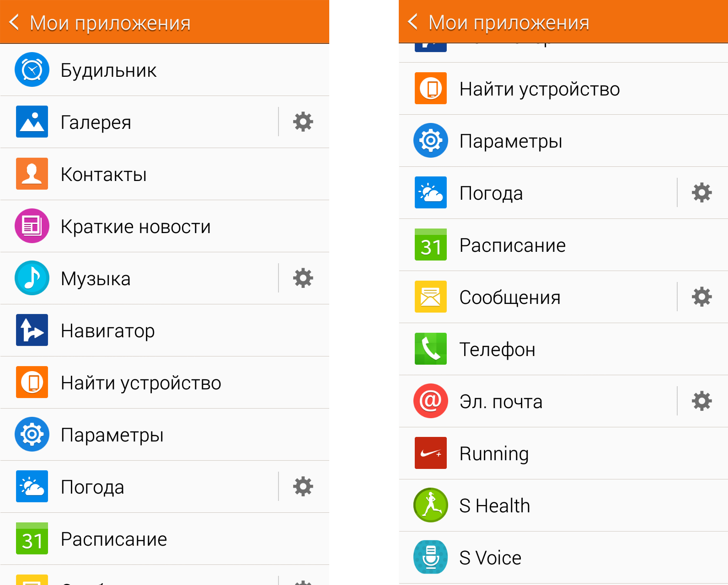728x585 pixels.
Task: Select Найти устройство in the right list
Action: pos(563,89)
